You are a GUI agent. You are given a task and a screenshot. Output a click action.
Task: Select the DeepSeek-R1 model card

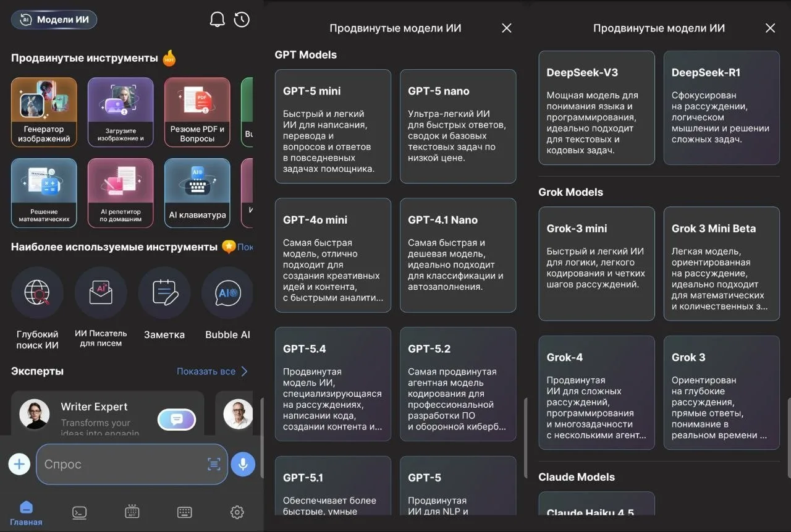(x=722, y=108)
